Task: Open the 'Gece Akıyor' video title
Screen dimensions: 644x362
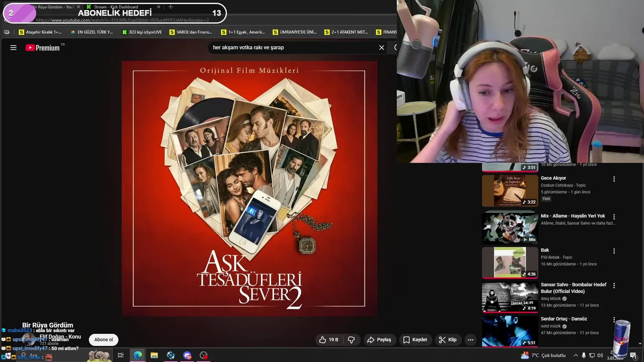Action: coord(553,178)
